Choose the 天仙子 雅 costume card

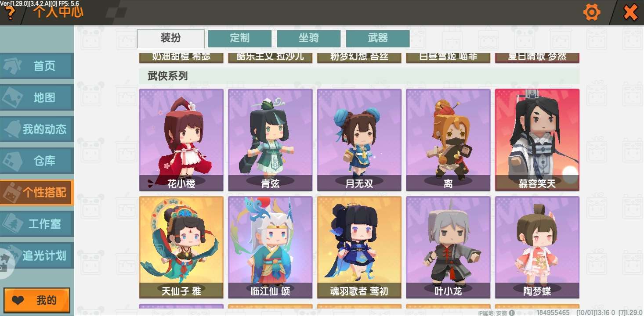point(181,248)
